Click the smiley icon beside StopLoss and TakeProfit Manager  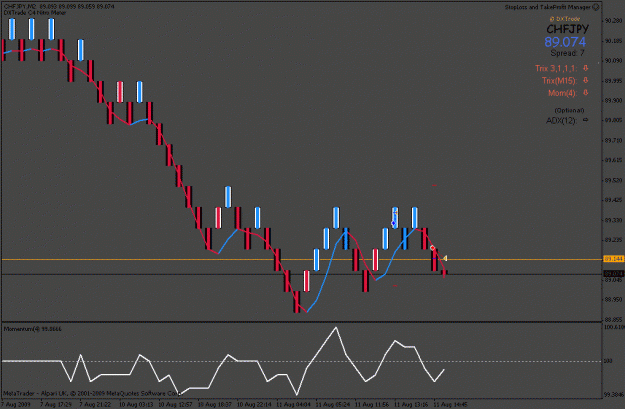pyautogui.click(x=596, y=7)
